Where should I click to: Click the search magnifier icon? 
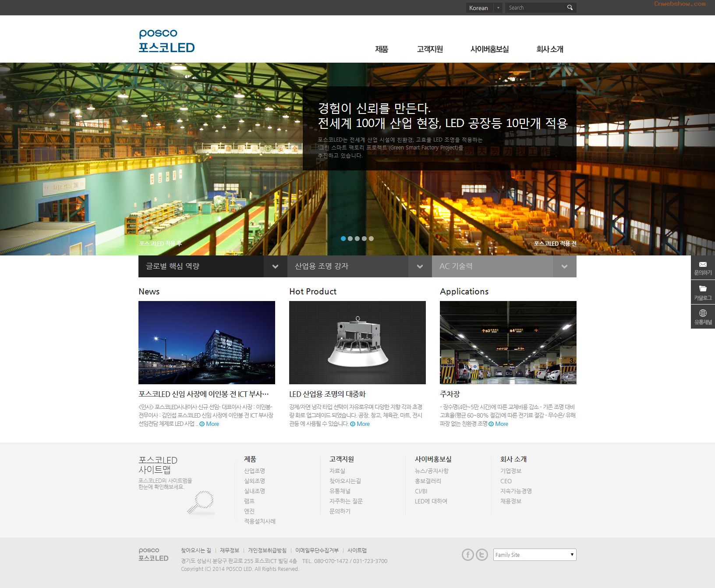click(570, 7)
